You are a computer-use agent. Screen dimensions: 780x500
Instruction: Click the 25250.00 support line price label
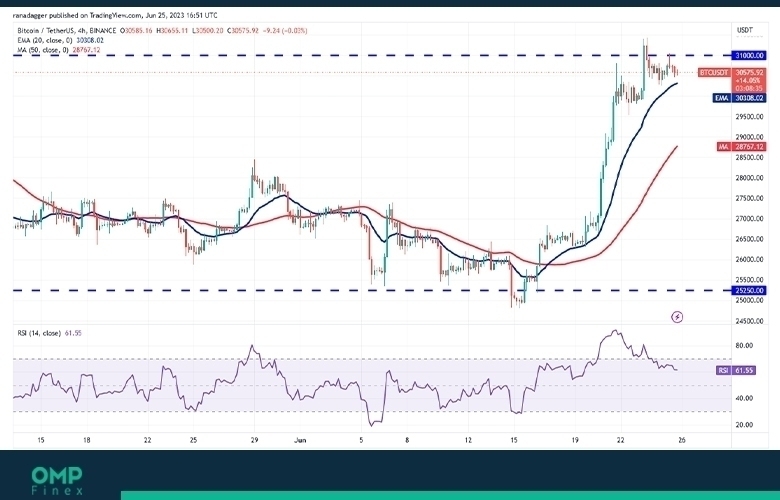[749, 291]
